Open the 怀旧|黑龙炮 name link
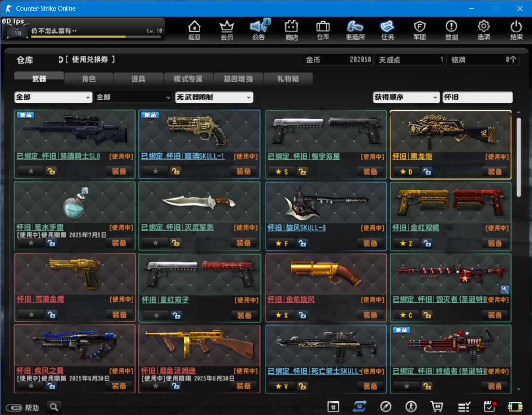 tap(412, 157)
